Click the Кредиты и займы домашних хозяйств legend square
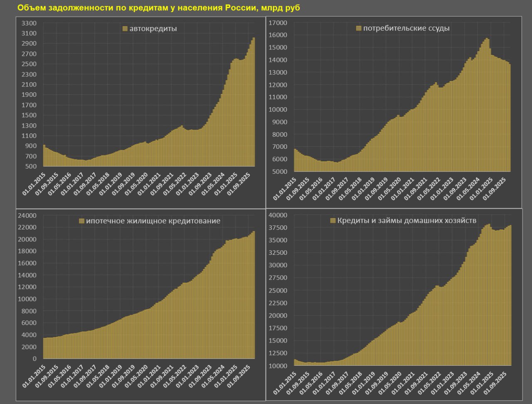 click(x=332, y=221)
